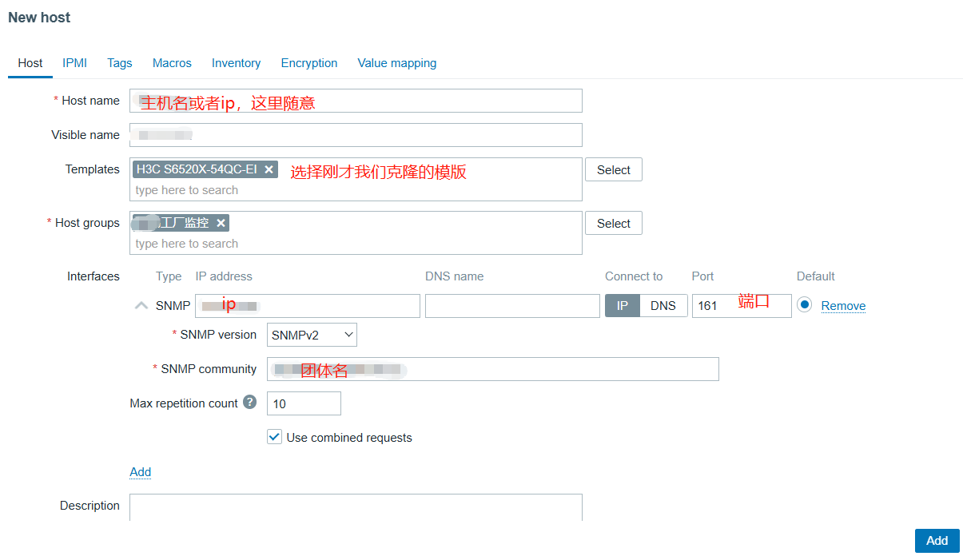The width and height of the screenshot is (963, 560).
Task: Toggle Use combined requests checkbox
Action: click(x=274, y=437)
